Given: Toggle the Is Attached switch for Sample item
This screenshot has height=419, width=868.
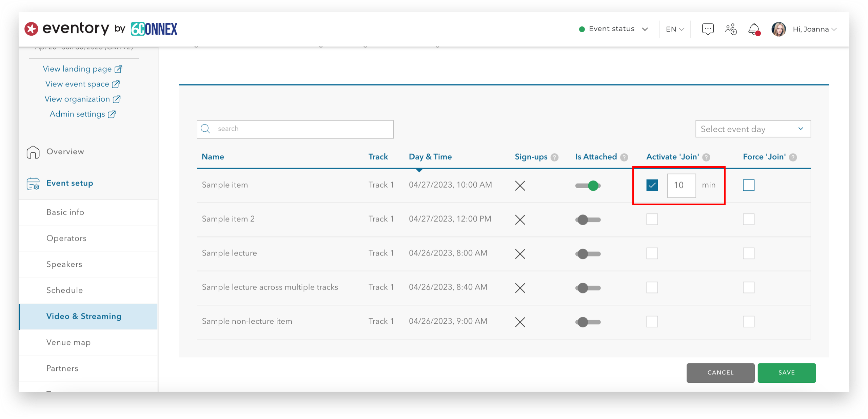Looking at the screenshot, I should [589, 185].
